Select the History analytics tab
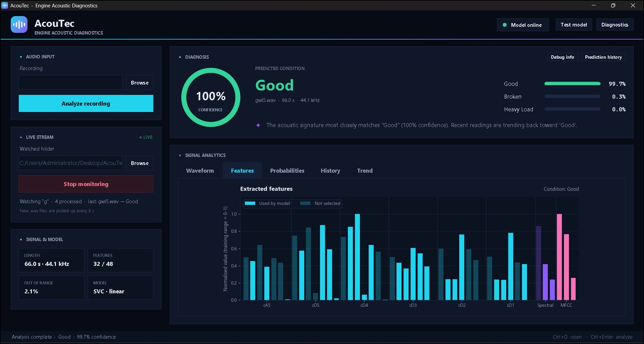 pos(330,171)
